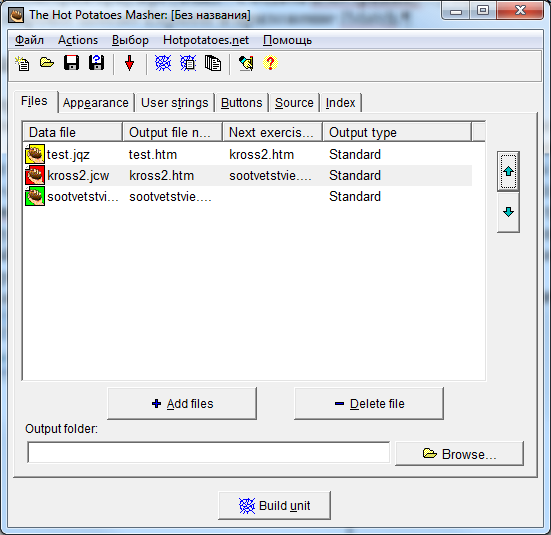Viewport: 551px width, 535px height.
Task: Click the New file toolbar icon
Action: (22, 64)
